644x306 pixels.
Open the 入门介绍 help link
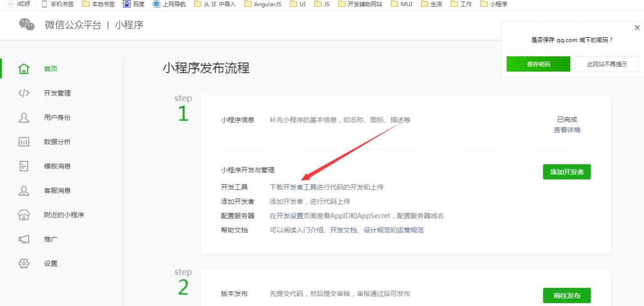tap(310, 230)
